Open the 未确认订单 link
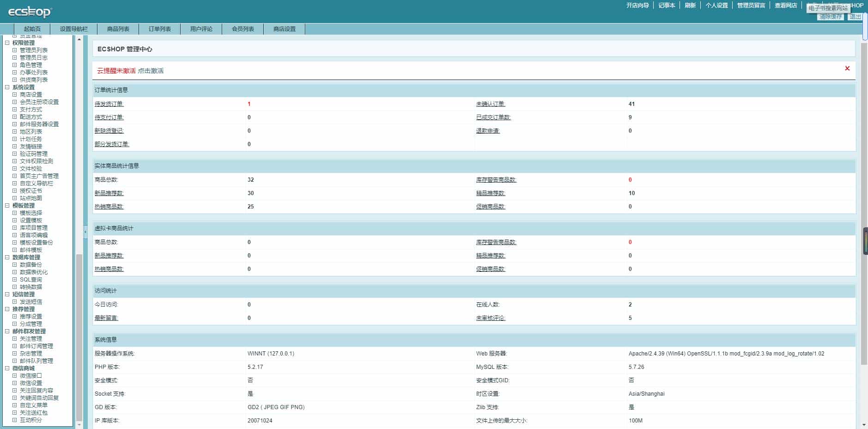The width and height of the screenshot is (868, 429). click(491, 104)
